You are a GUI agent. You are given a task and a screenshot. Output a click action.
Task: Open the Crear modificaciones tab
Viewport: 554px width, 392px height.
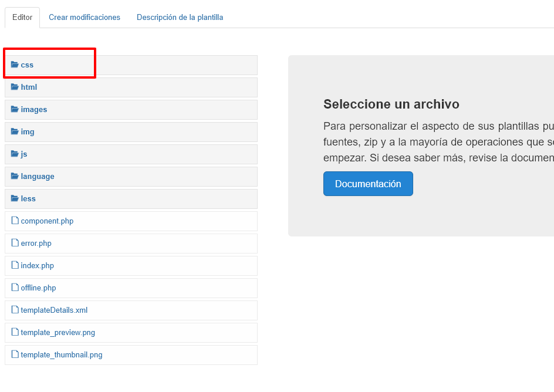click(85, 17)
